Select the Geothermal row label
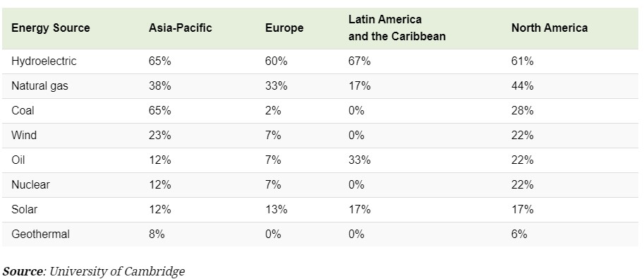This screenshot has height=279, width=644. pos(41,234)
